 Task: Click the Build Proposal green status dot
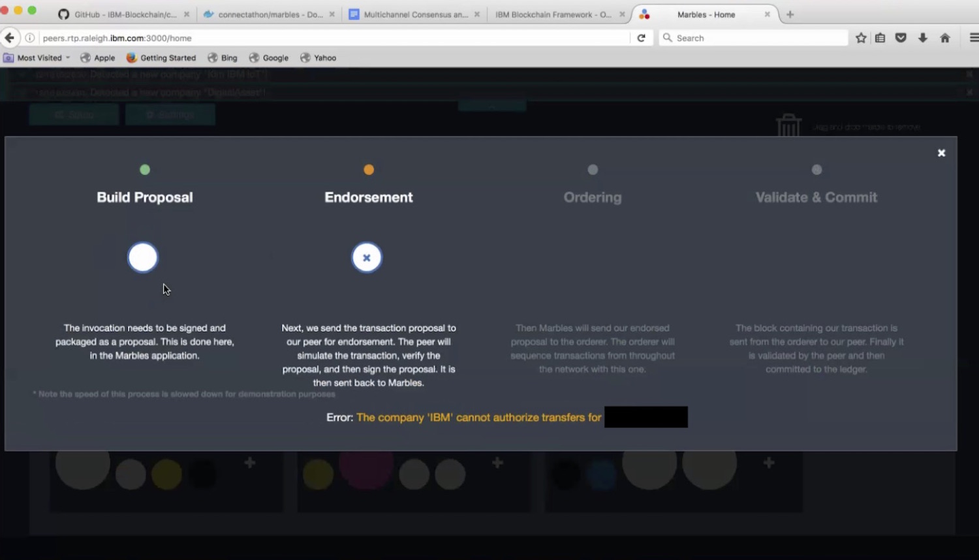(145, 170)
